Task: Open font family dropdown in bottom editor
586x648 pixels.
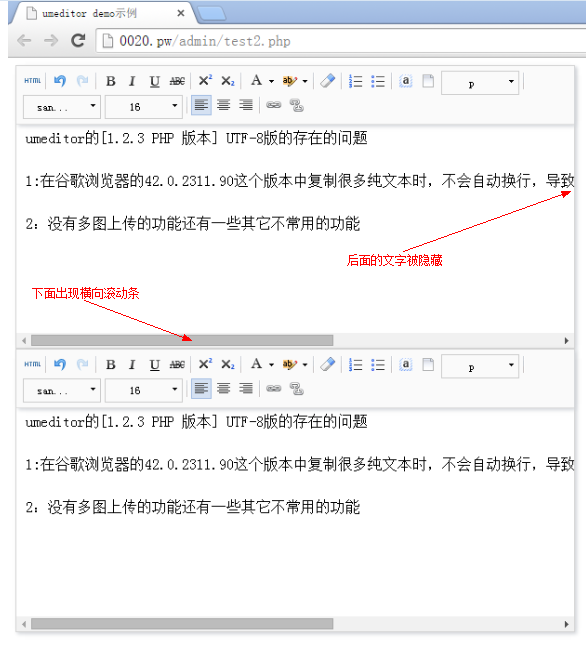Action: [x=62, y=391]
